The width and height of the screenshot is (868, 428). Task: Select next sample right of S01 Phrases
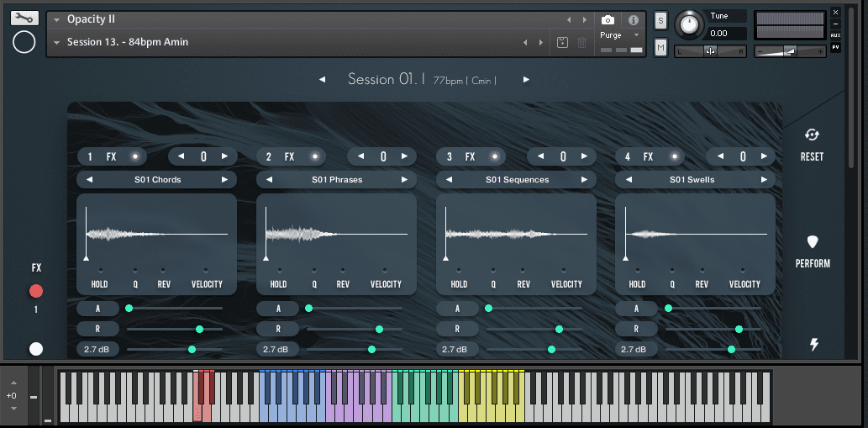pyautogui.click(x=405, y=180)
